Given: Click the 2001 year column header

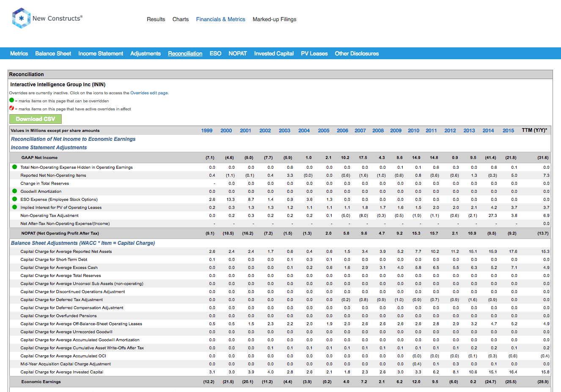Looking at the screenshot, I should [245, 131].
